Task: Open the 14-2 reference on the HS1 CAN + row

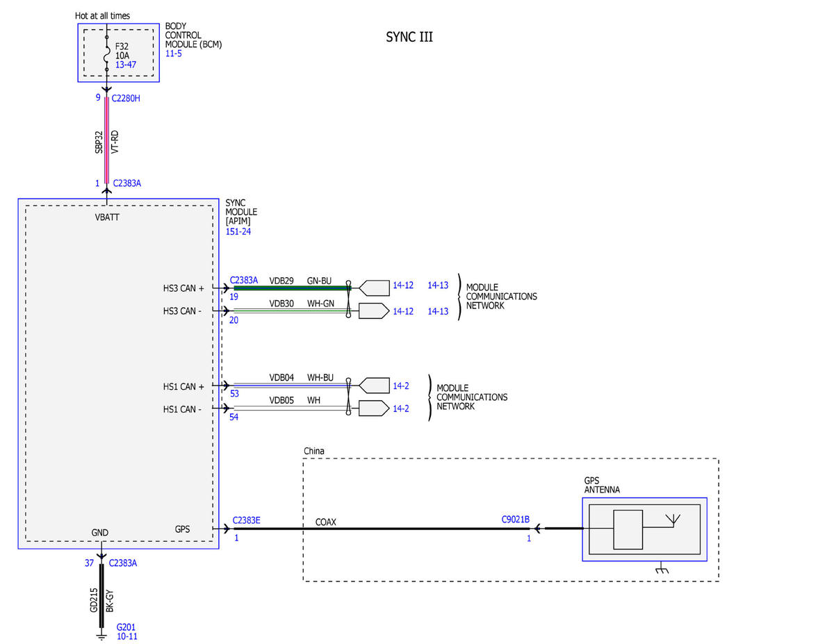Action: point(401,386)
